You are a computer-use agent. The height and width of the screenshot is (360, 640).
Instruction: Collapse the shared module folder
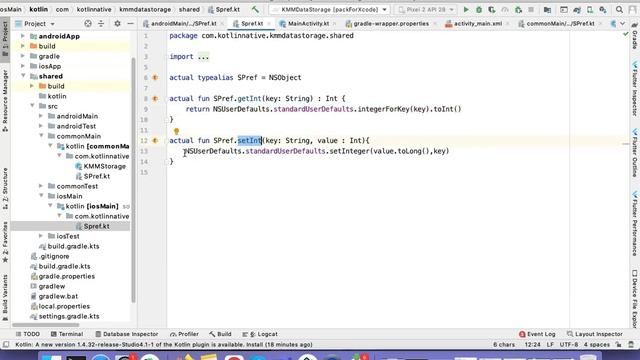click(23, 76)
